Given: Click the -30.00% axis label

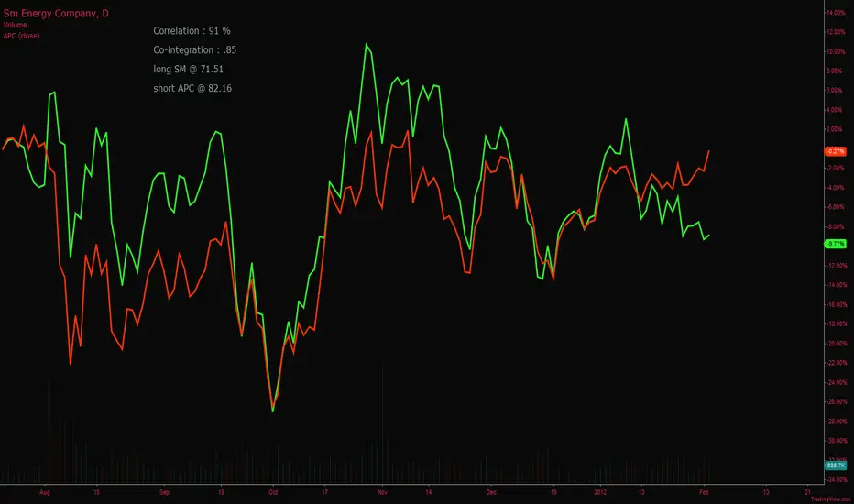Looking at the screenshot, I should pyautogui.click(x=836, y=441).
